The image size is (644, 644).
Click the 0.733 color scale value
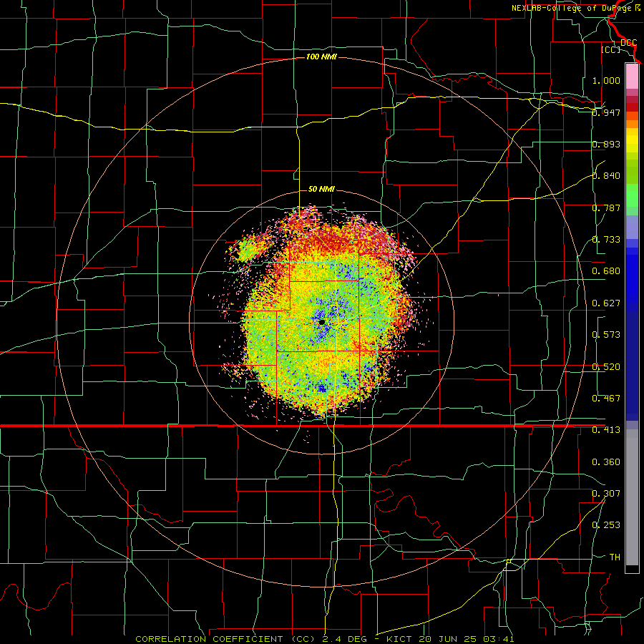[x=606, y=240]
